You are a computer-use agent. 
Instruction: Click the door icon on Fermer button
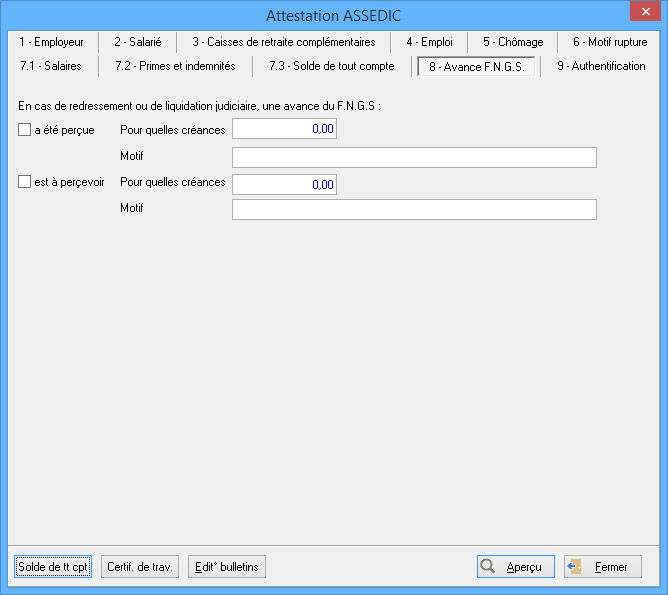pyautogui.click(x=575, y=566)
